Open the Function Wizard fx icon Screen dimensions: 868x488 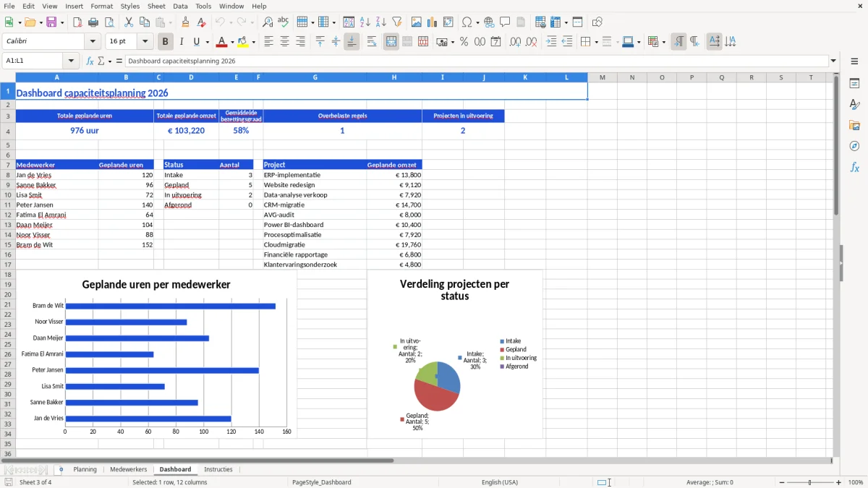tap(90, 61)
